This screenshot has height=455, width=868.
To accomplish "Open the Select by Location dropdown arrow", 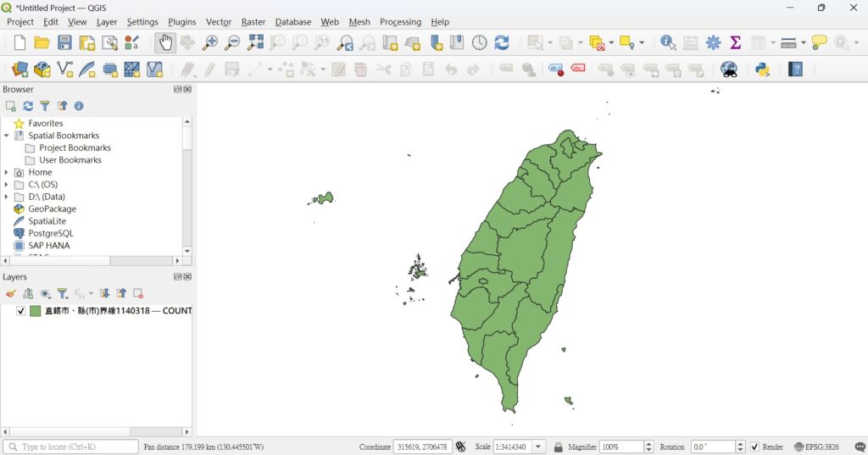I will pos(642,42).
